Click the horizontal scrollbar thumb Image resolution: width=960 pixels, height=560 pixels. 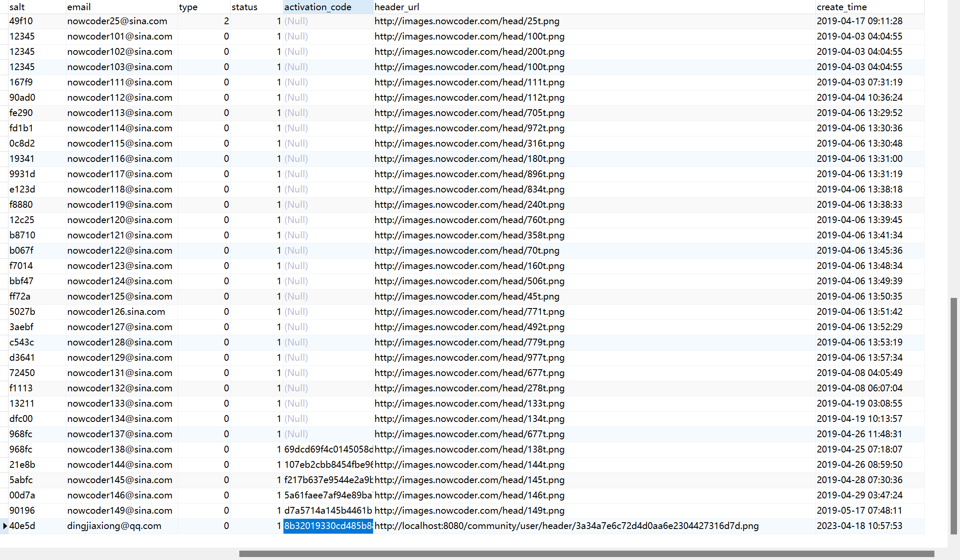point(586,554)
